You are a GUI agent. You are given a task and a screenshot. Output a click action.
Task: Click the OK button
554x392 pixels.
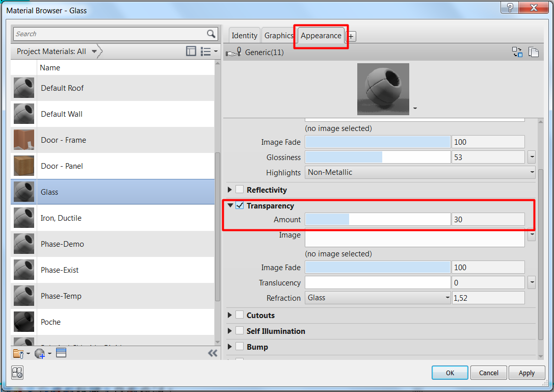coord(450,373)
